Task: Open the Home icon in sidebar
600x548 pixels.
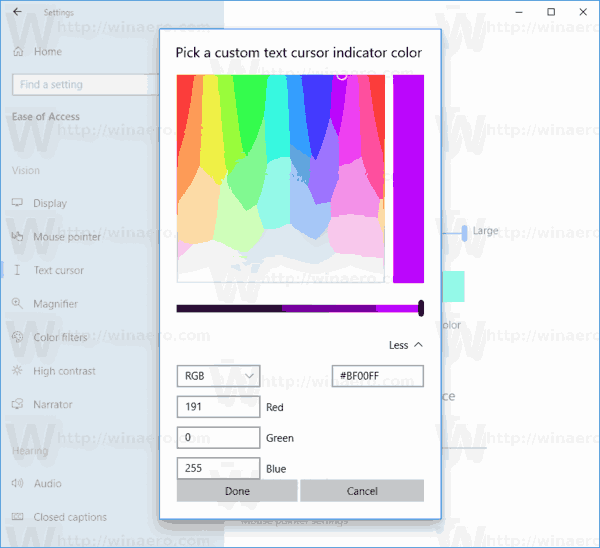Action: (18, 51)
